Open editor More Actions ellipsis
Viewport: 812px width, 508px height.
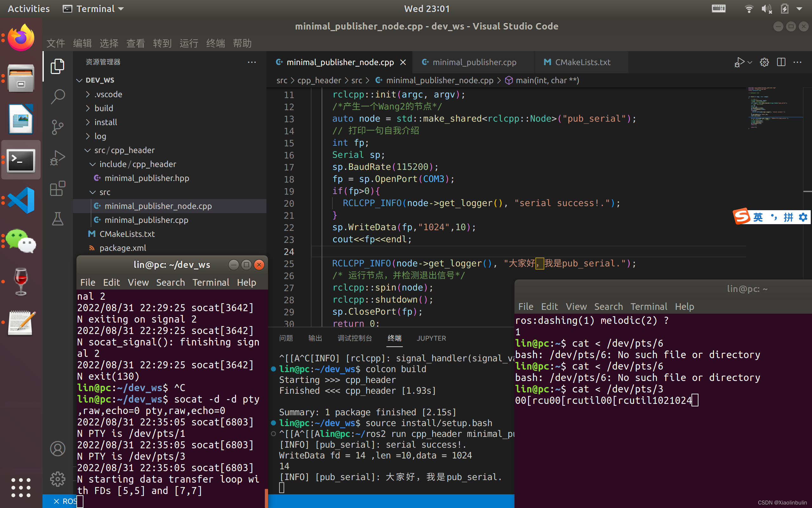pyautogui.click(x=798, y=62)
